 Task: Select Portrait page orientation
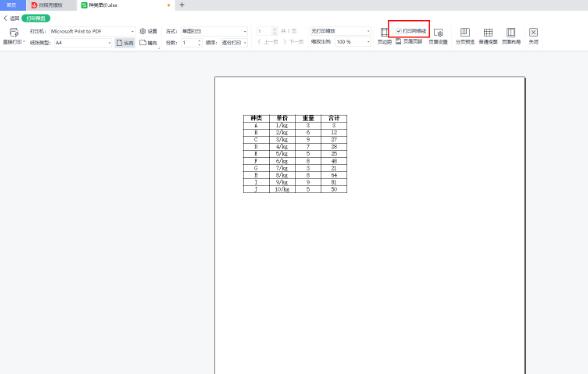[x=125, y=43]
